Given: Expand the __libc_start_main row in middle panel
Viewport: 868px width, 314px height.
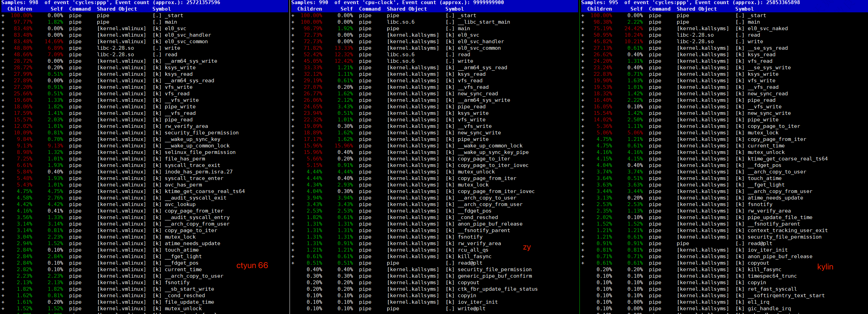Looking at the screenshot, I should pos(293,22).
